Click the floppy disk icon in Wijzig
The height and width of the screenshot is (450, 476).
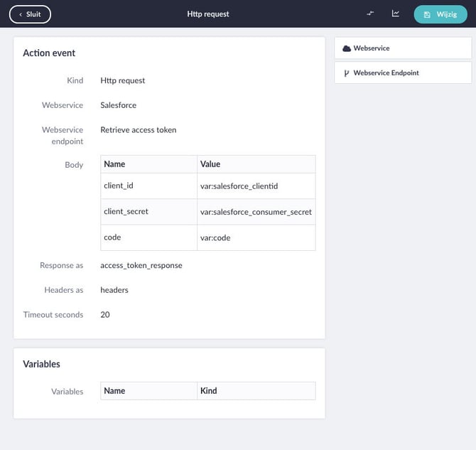(427, 15)
